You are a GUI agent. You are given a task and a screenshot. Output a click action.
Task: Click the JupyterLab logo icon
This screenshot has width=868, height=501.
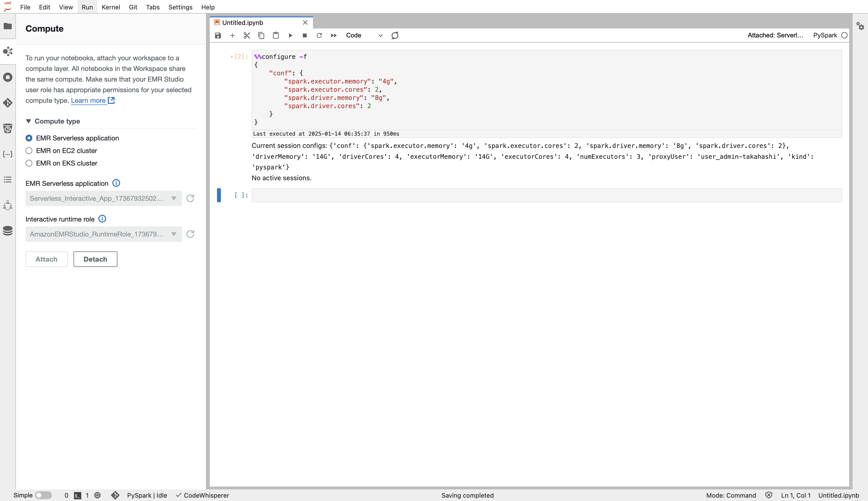pyautogui.click(x=7, y=7)
